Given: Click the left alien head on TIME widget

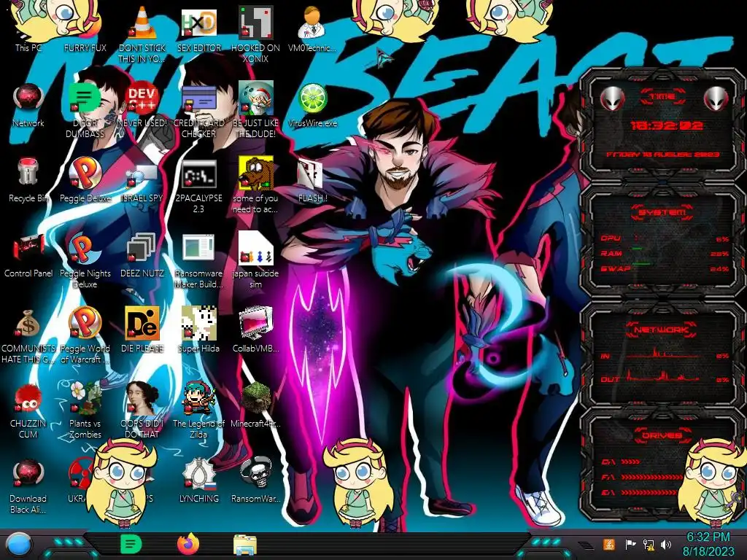Looking at the screenshot, I should click(612, 98).
